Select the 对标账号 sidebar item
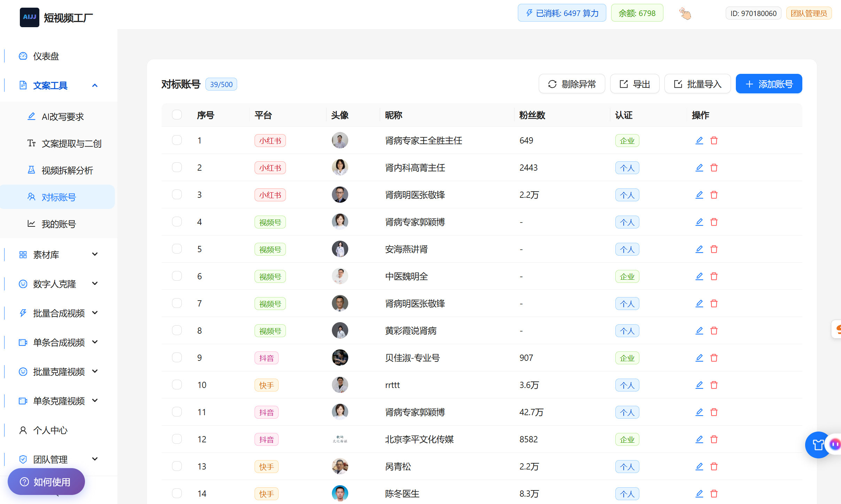 pos(57,197)
